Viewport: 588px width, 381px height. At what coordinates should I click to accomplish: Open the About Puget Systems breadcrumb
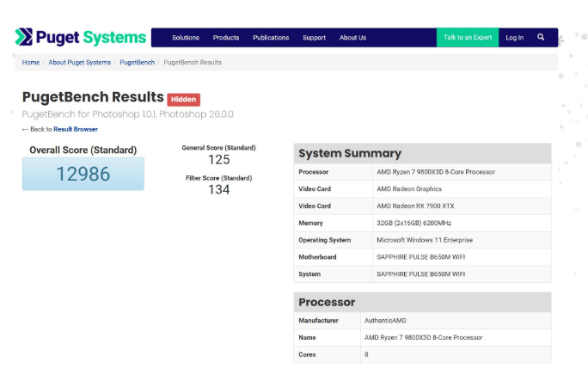point(79,63)
